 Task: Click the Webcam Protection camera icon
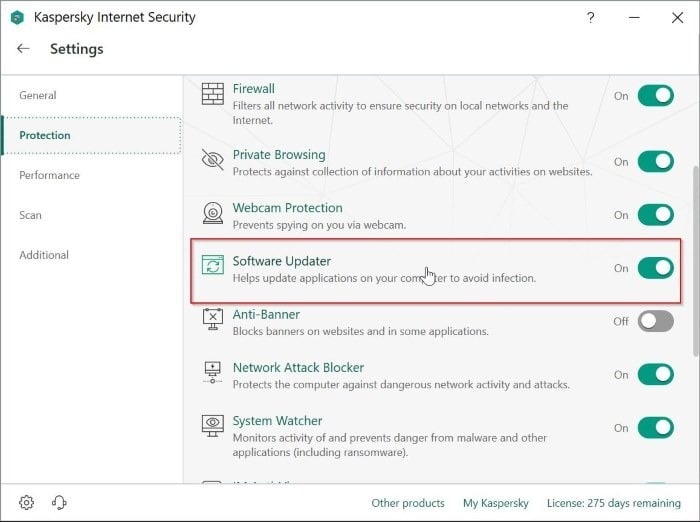click(x=212, y=213)
